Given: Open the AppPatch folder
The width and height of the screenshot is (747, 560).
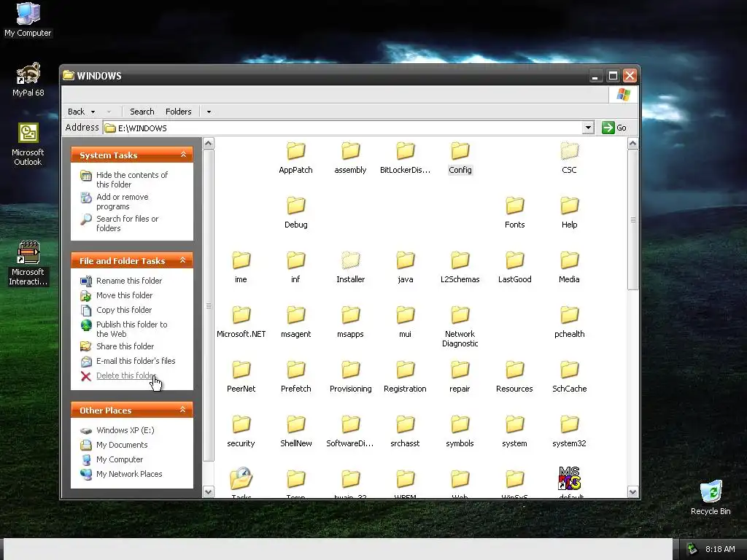Looking at the screenshot, I should tap(295, 158).
